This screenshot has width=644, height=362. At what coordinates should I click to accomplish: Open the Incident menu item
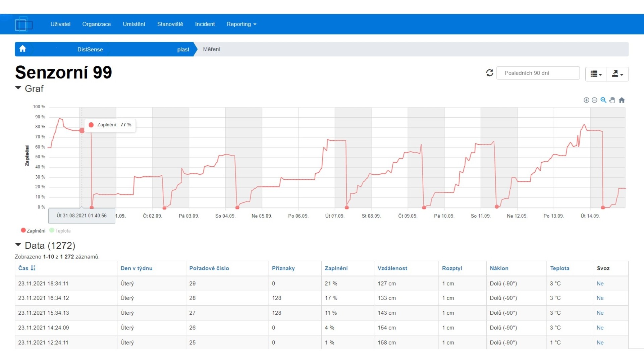pos(205,24)
